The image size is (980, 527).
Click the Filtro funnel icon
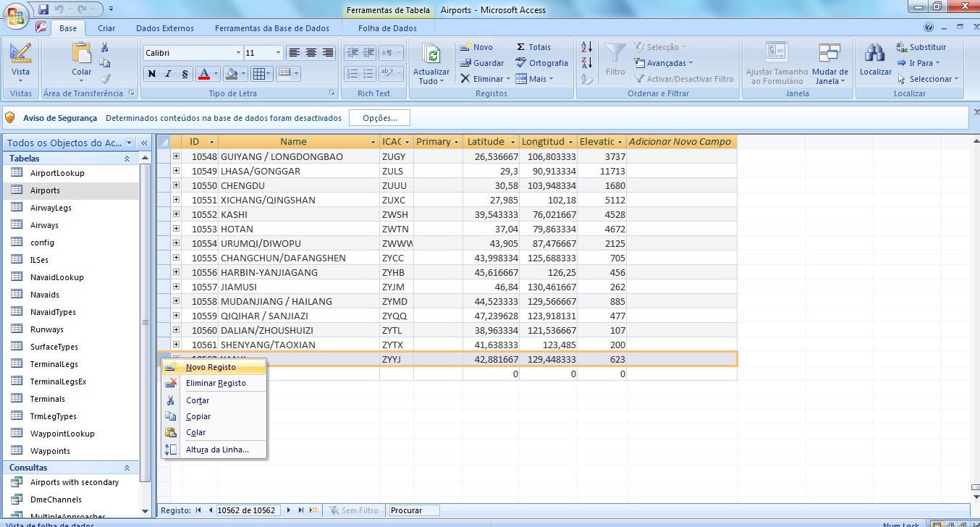point(615,54)
